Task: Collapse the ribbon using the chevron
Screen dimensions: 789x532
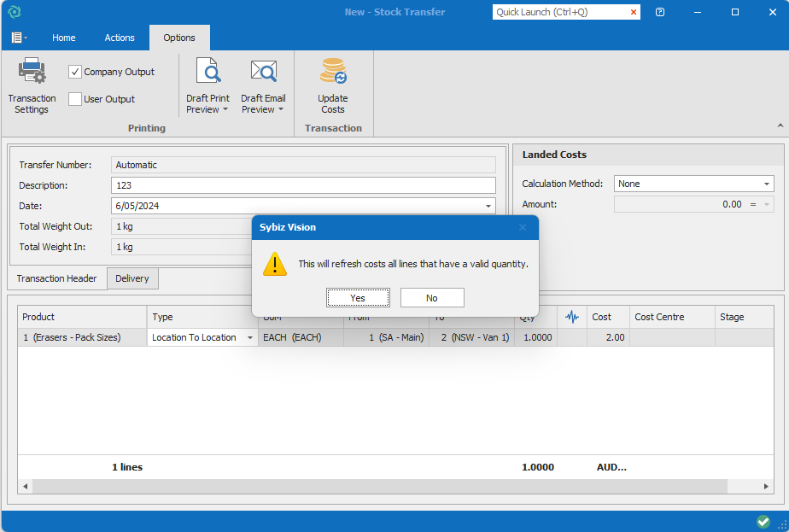Action: (x=780, y=126)
